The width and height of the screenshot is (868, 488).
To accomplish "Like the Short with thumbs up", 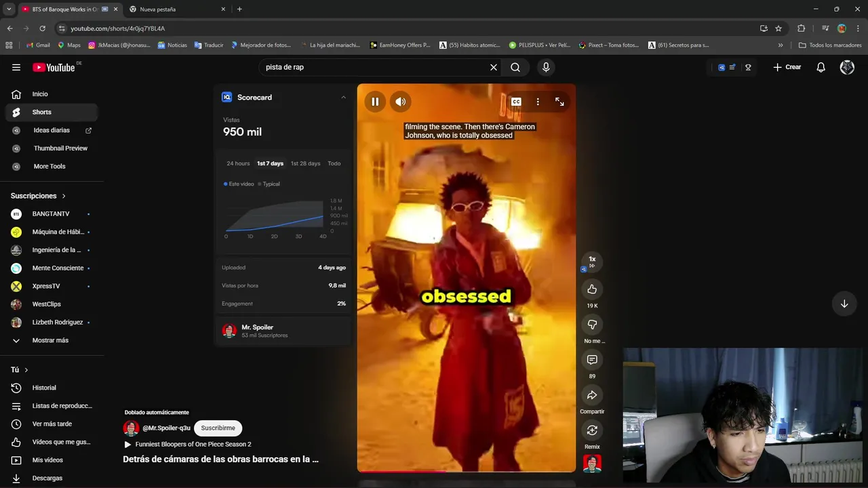I will tap(592, 289).
